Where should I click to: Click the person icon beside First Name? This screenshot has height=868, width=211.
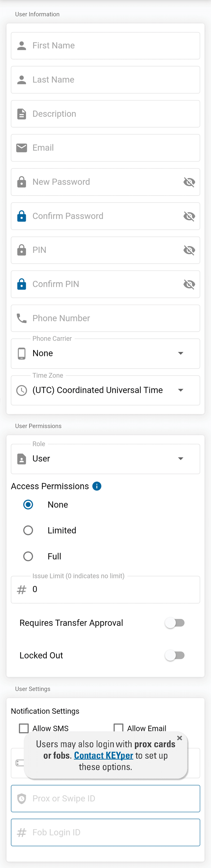[x=21, y=45]
